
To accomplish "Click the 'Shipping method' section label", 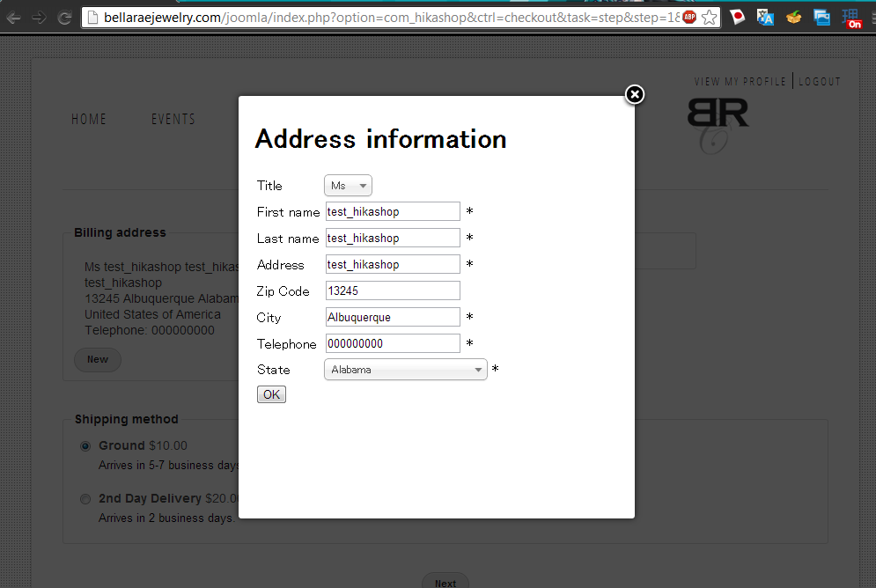I will (127, 419).
